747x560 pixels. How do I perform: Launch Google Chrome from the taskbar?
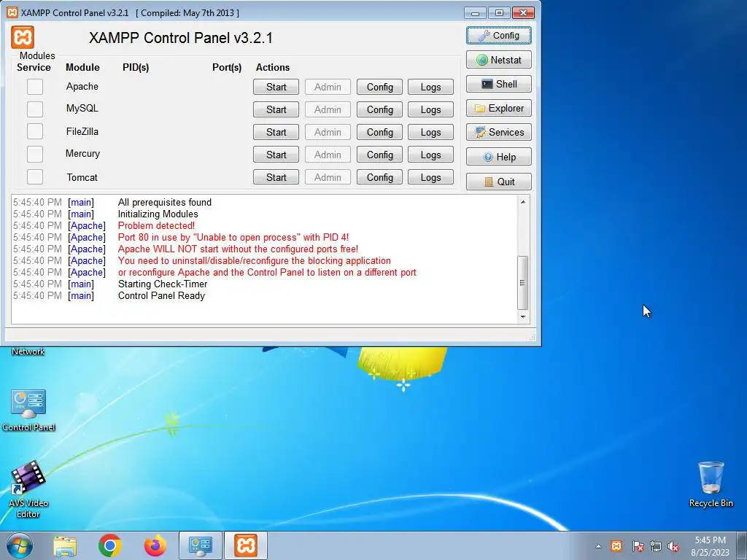(110, 545)
